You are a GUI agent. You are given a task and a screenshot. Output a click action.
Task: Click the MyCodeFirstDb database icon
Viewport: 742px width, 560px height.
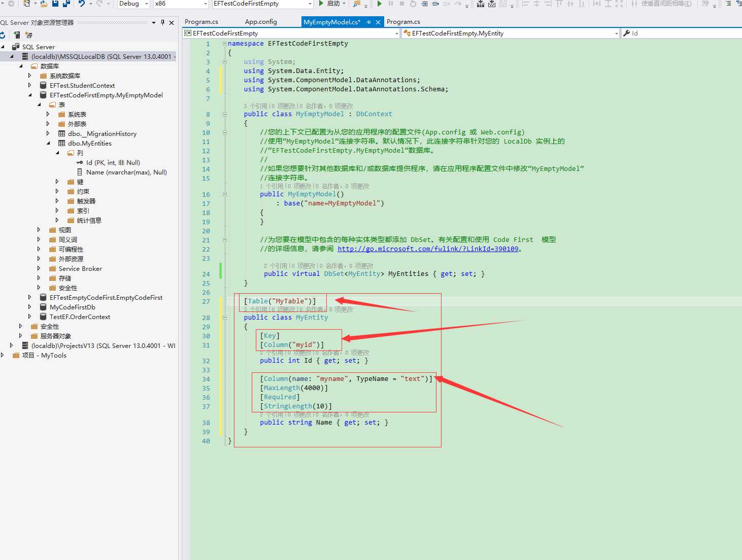click(x=43, y=307)
